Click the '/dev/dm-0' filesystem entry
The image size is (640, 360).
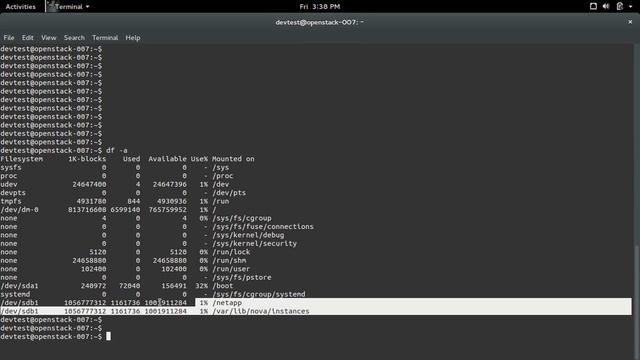(x=20, y=210)
